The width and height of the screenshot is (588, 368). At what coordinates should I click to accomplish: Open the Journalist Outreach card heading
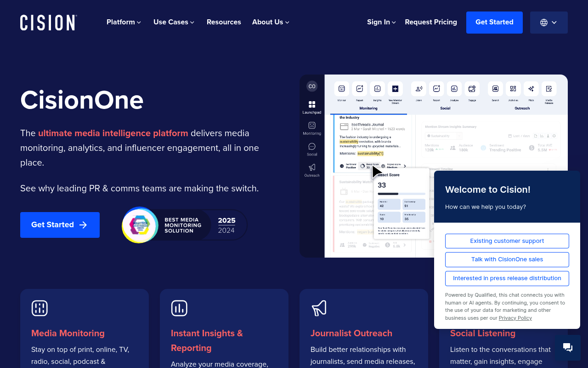point(351,333)
